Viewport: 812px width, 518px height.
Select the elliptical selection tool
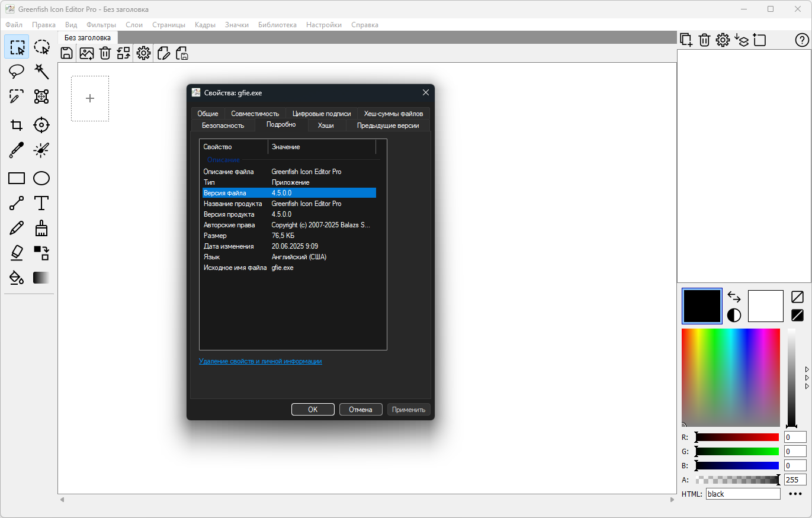pyautogui.click(x=41, y=47)
